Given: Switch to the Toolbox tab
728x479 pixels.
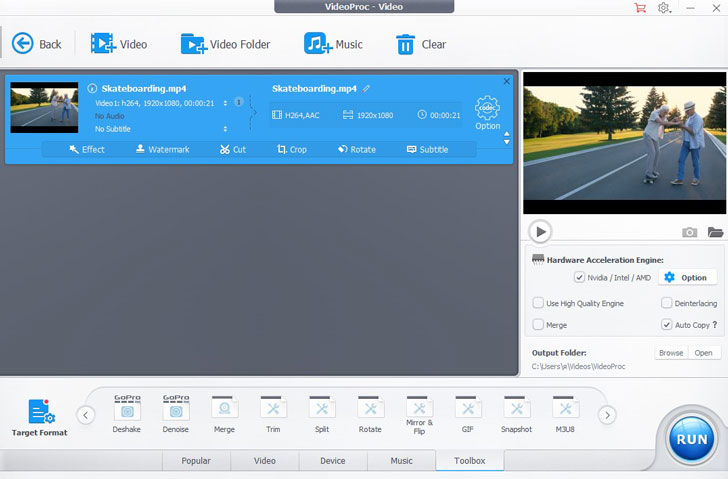Looking at the screenshot, I should pyautogui.click(x=470, y=460).
